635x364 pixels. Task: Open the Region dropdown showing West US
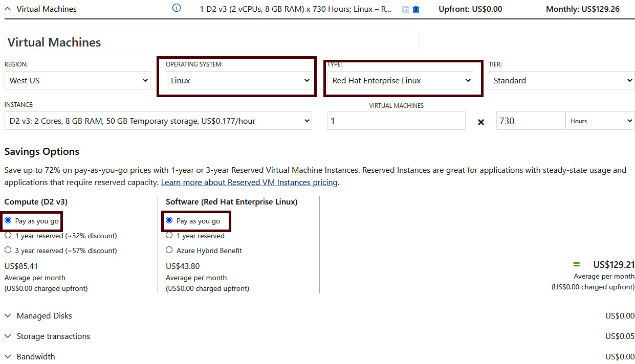[x=77, y=80]
